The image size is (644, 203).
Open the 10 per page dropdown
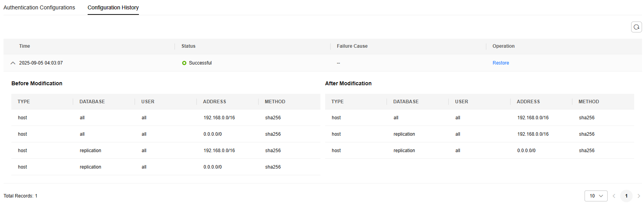click(596, 196)
